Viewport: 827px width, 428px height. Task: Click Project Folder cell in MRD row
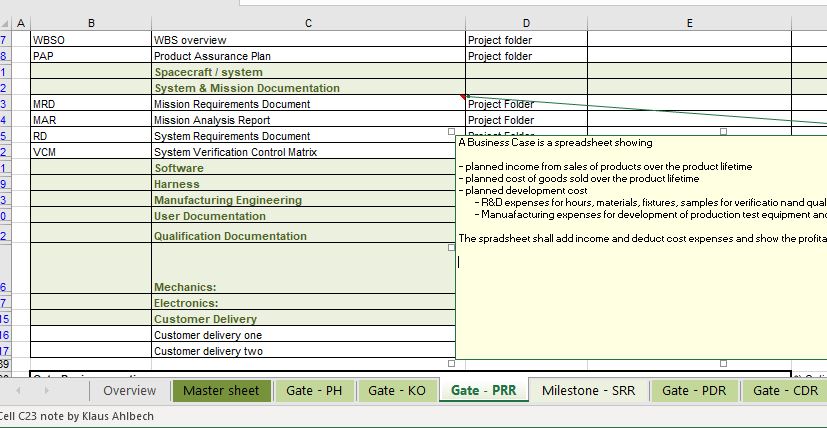point(526,104)
